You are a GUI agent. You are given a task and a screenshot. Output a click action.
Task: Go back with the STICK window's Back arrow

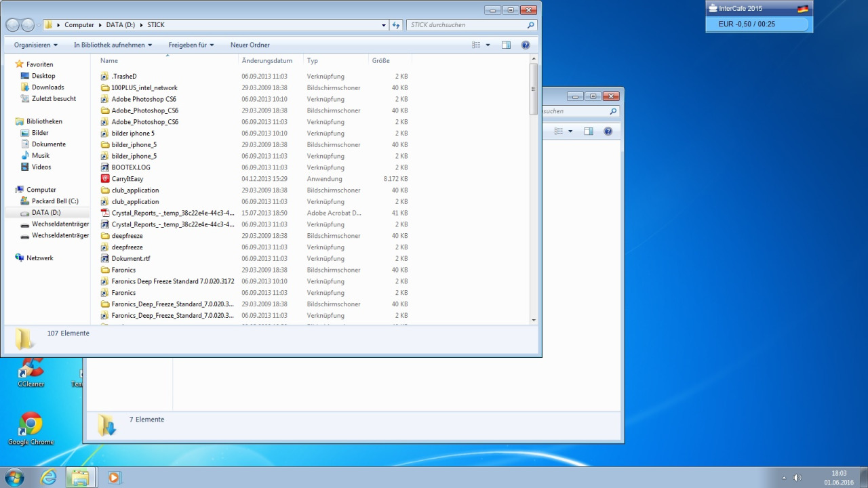[13, 25]
